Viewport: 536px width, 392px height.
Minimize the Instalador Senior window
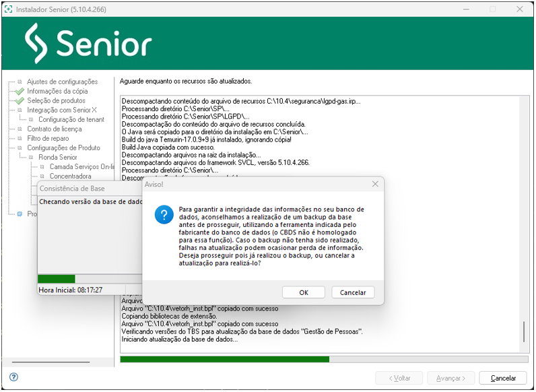tap(466, 9)
